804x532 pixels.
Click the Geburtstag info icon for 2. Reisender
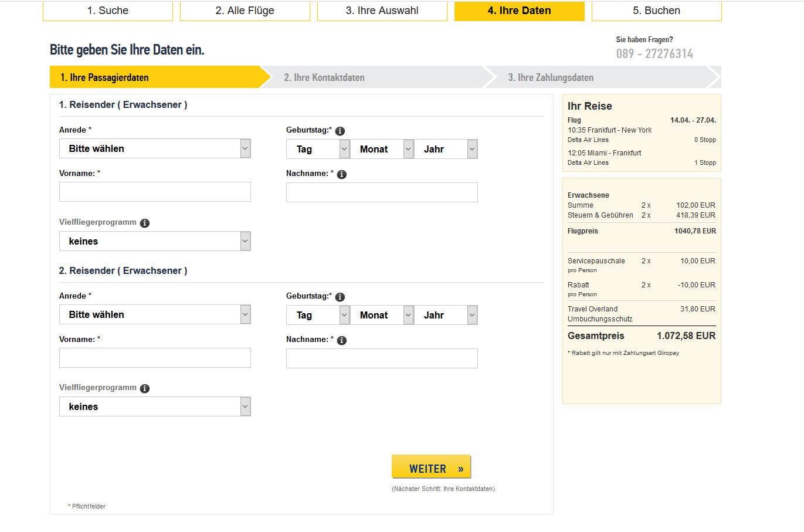tap(340, 297)
